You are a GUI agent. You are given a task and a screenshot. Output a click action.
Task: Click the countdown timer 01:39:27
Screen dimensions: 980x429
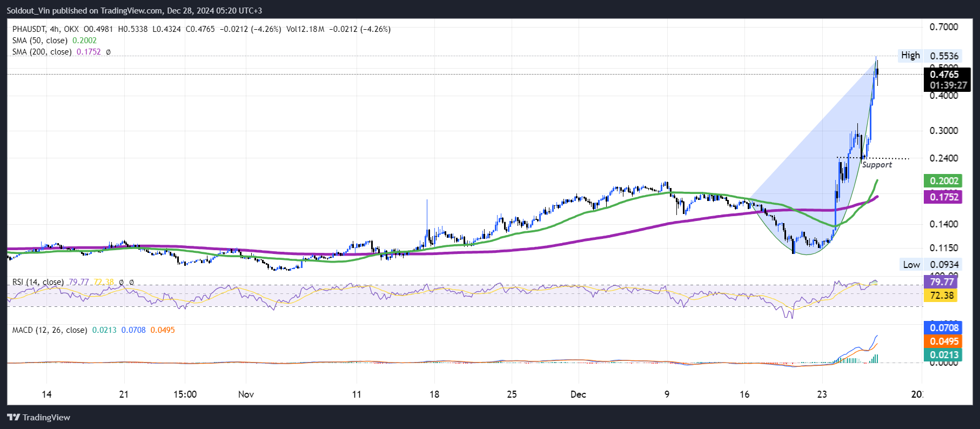(948, 85)
